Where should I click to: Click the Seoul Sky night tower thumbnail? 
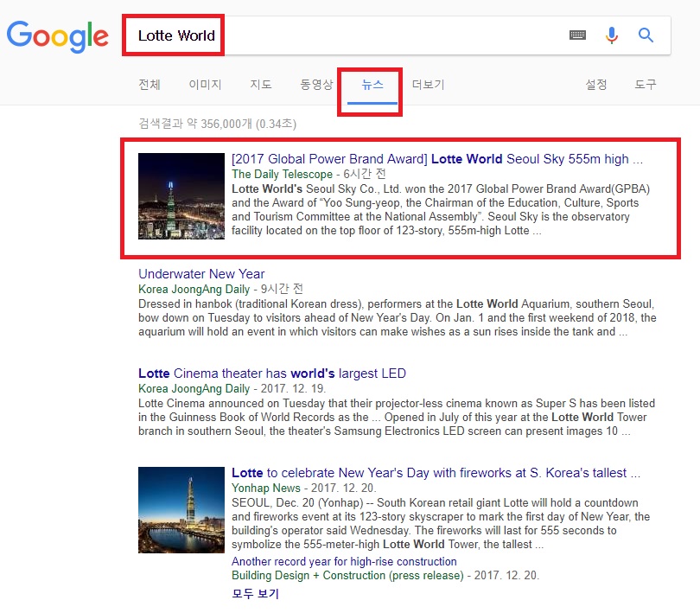181,196
